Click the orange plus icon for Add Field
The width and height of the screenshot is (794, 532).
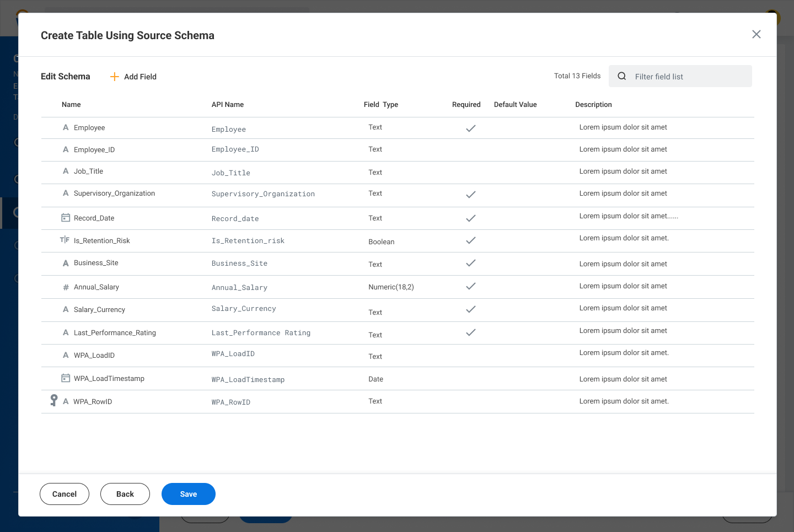[115, 77]
